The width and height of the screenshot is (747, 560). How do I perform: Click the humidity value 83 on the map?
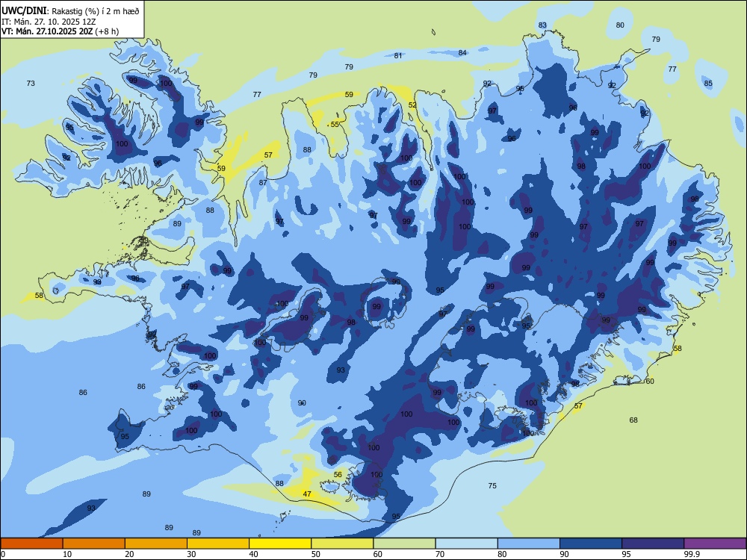[x=542, y=25]
